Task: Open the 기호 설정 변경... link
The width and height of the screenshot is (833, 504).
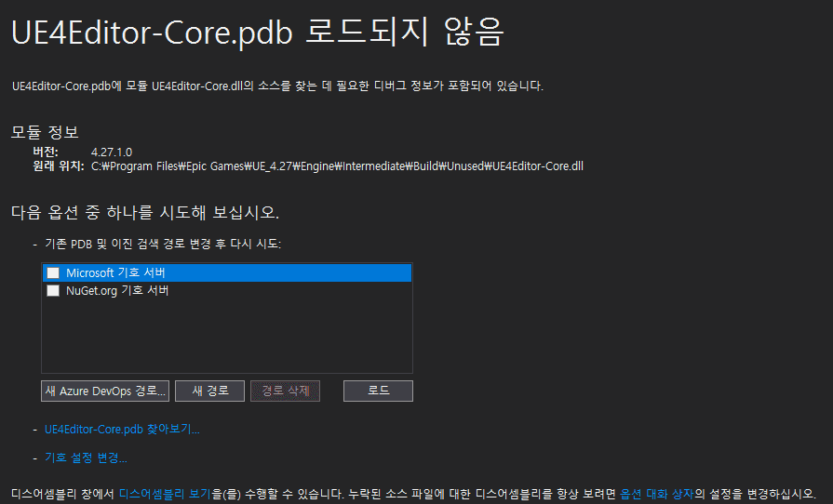Action: [86, 458]
